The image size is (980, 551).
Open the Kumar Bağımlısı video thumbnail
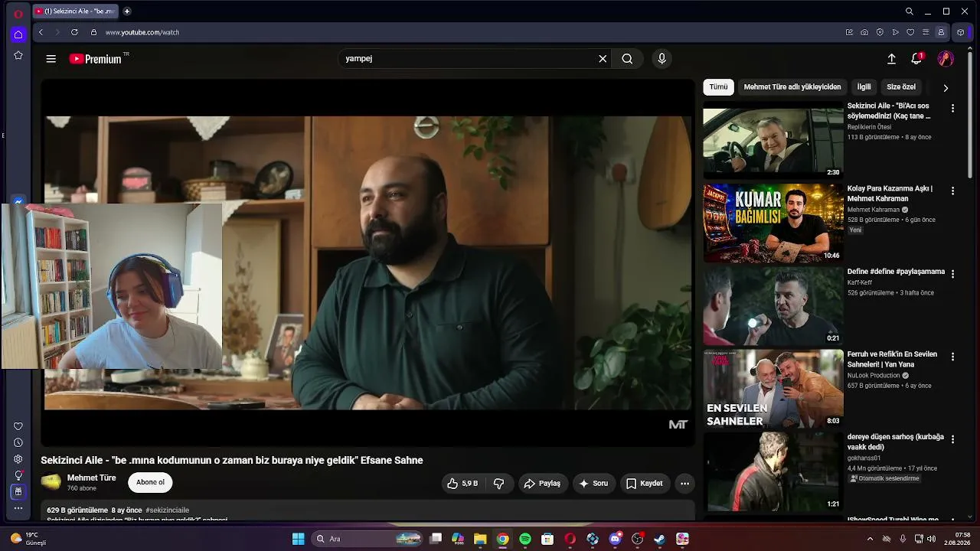[x=773, y=223]
